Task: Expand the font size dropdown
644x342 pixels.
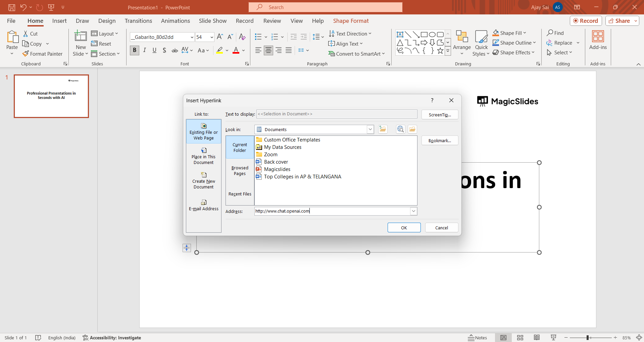Action: coord(212,37)
